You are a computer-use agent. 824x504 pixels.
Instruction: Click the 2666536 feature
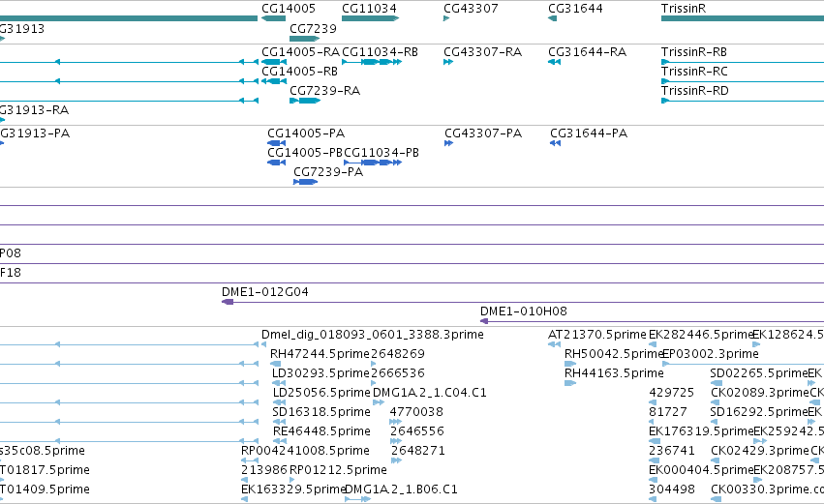[374, 383]
